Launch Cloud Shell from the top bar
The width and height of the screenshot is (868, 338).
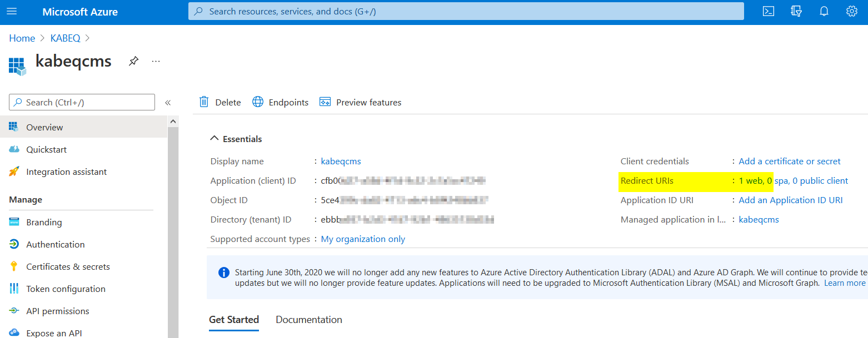769,12
